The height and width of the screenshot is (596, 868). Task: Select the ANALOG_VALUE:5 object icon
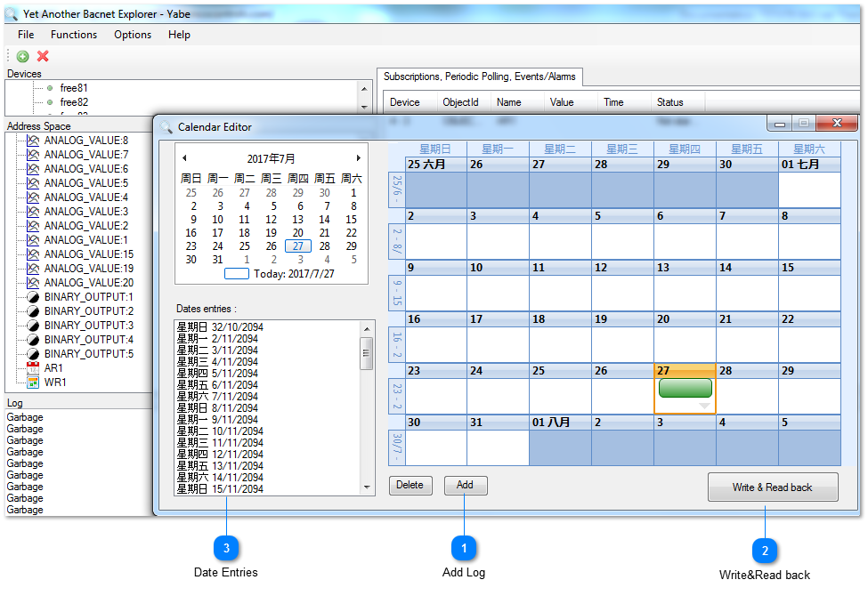click(33, 183)
